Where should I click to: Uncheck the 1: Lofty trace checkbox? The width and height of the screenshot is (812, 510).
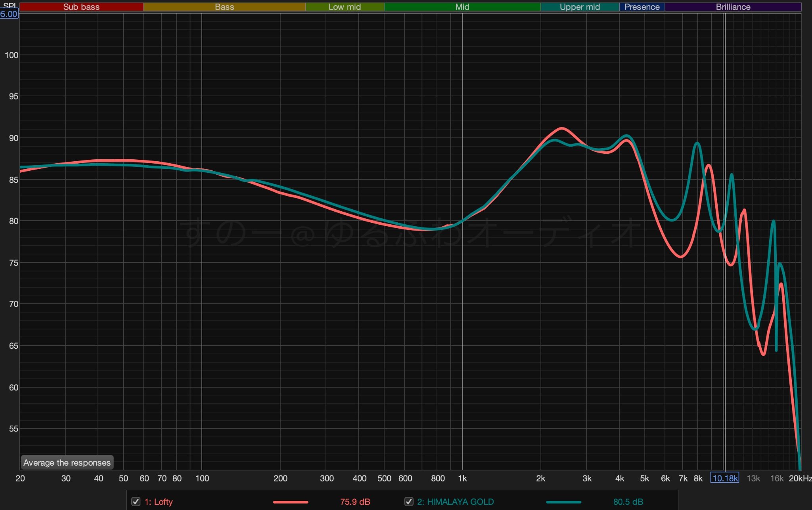[136, 501]
